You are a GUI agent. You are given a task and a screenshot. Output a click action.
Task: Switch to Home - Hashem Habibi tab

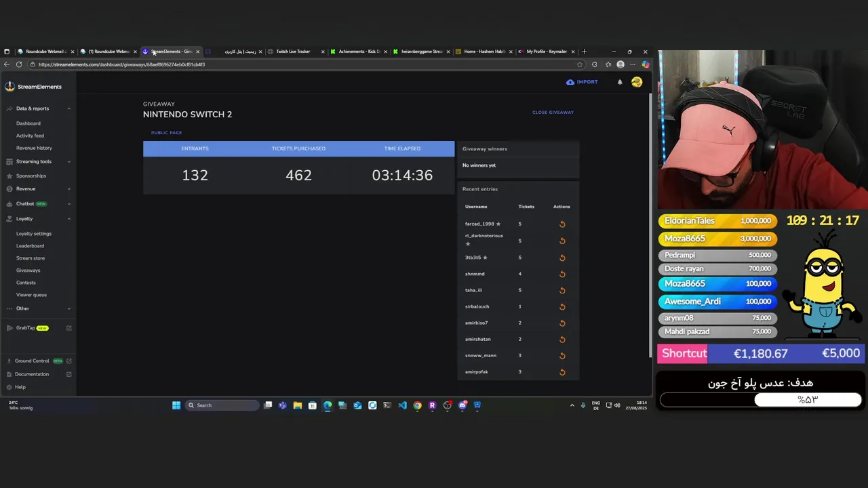point(484,52)
